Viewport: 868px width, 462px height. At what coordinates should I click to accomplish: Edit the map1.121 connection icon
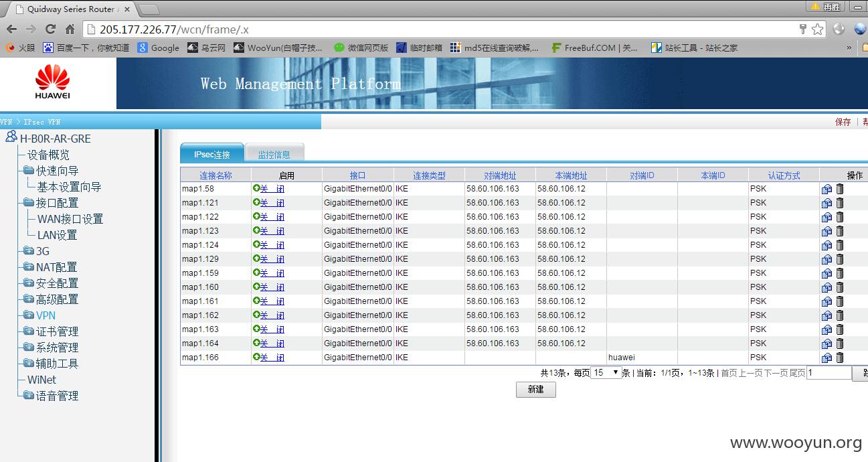coord(827,203)
